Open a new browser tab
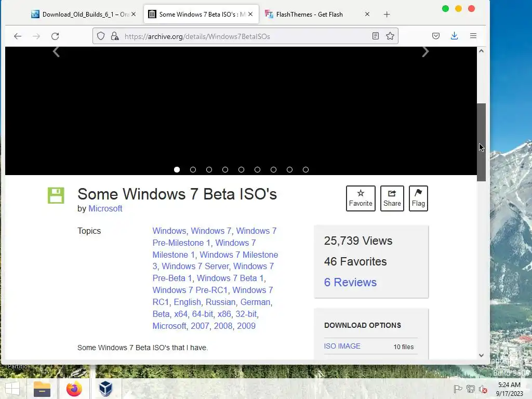Screen dimensions: 532x399 click(x=387, y=14)
